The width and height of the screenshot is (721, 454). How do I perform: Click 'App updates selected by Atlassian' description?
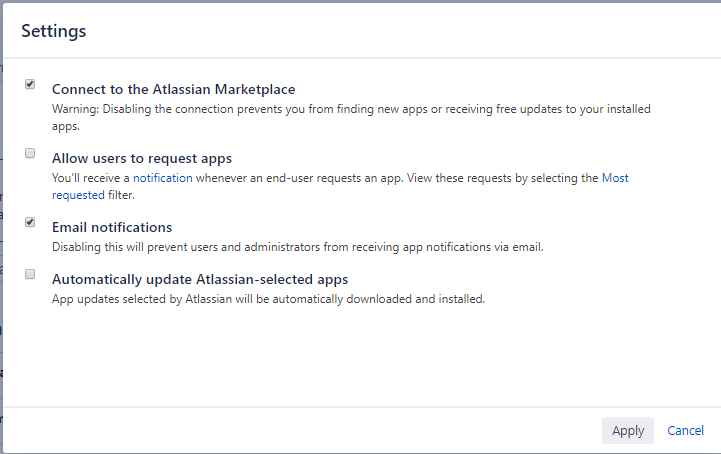coord(269,299)
